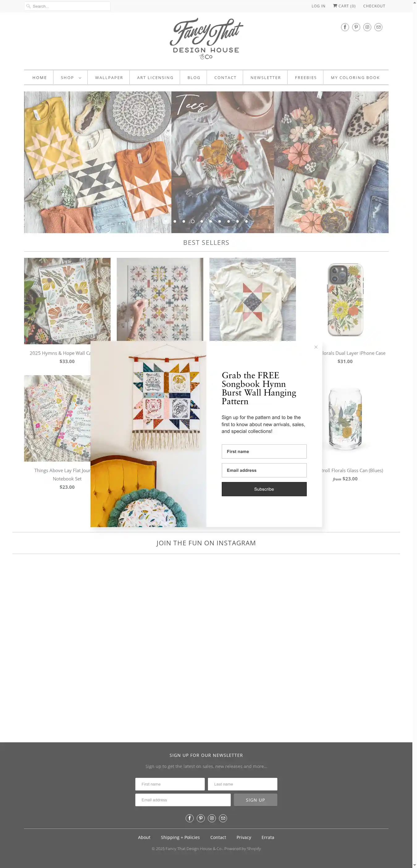
Task: Expand the SHOP dropdown menu
Action: (71, 78)
